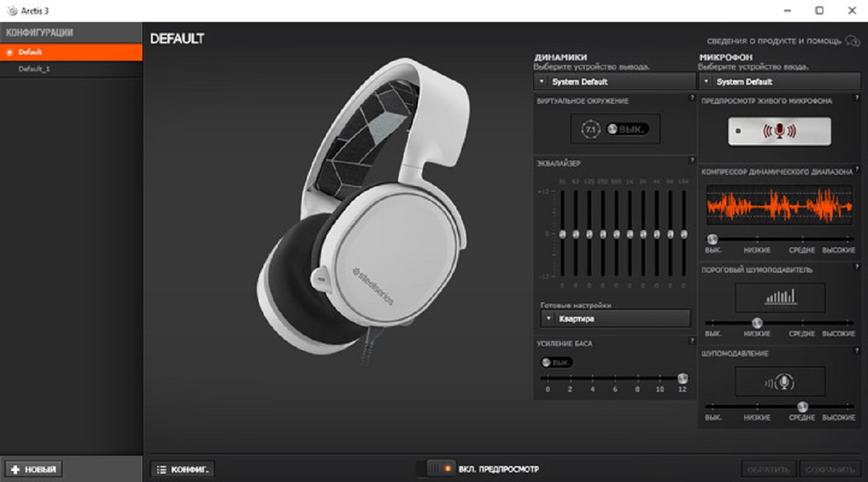Screen dimensions: 868x482
Task: Click the noise gate slider knob
Action: point(757,322)
